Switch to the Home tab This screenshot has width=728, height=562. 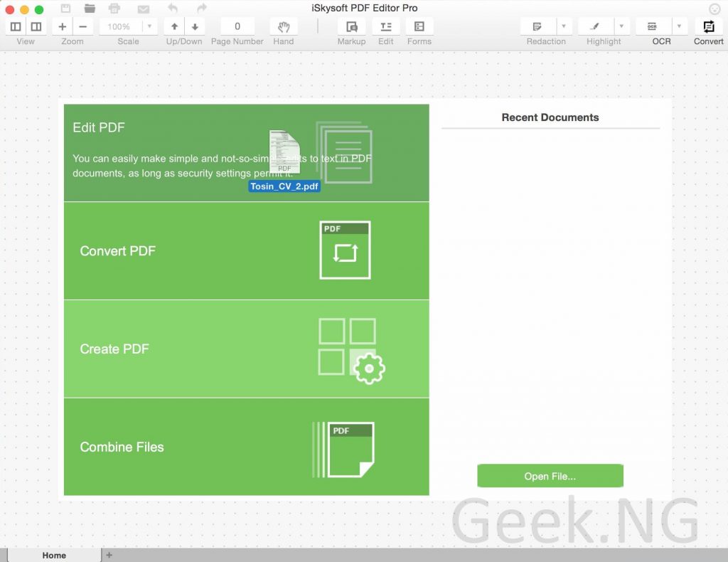click(x=54, y=555)
